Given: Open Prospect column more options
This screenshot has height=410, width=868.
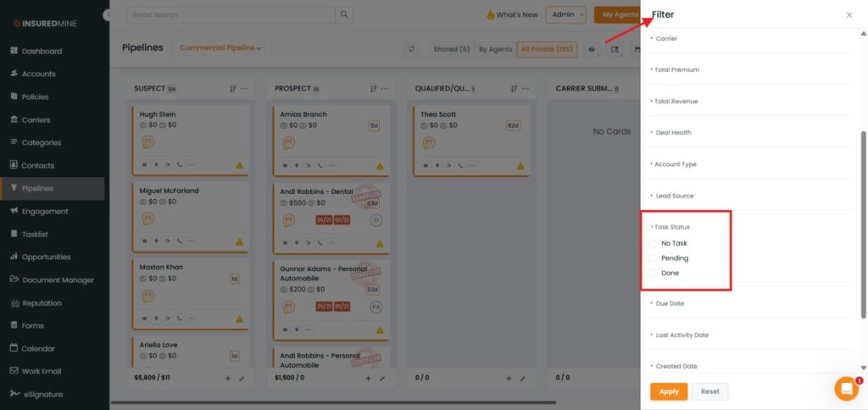Looking at the screenshot, I should [x=385, y=89].
